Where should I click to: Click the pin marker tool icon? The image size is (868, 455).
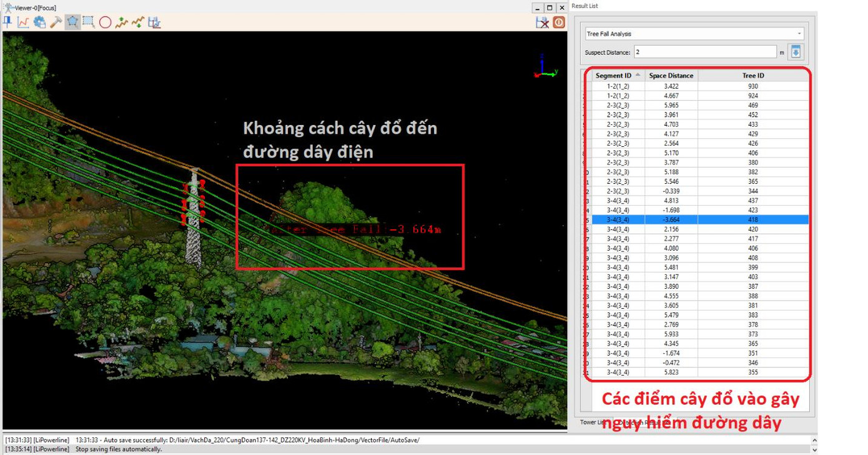click(8, 22)
